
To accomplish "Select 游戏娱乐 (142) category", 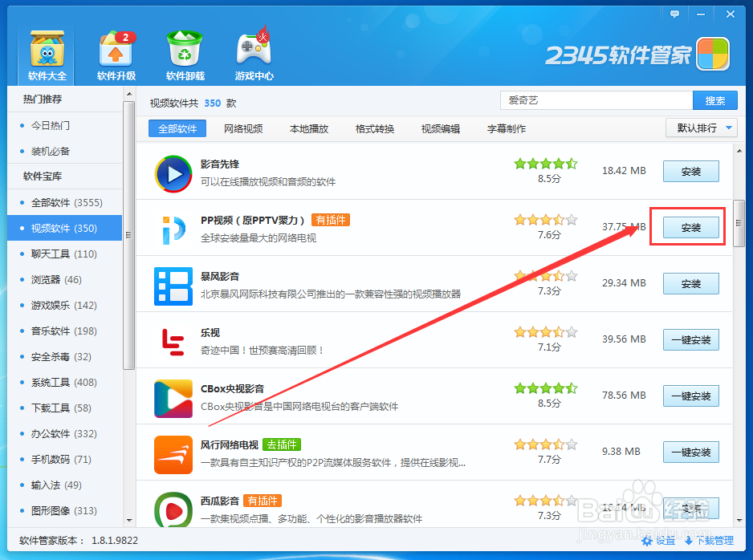I will [x=65, y=305].
